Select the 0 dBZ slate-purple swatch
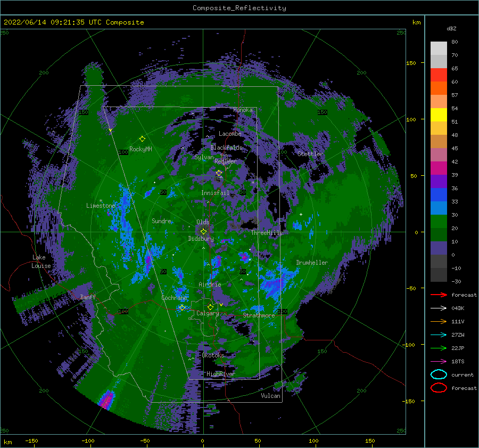Image resolution: width=479 pixels, height=448 pixels. (x=439, y=248)
